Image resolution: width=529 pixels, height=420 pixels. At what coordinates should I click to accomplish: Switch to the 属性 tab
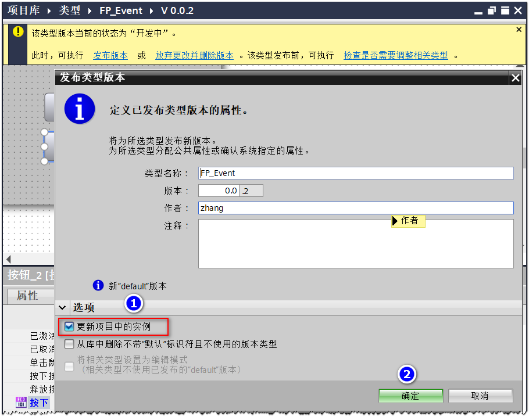[x=27, y=296]
